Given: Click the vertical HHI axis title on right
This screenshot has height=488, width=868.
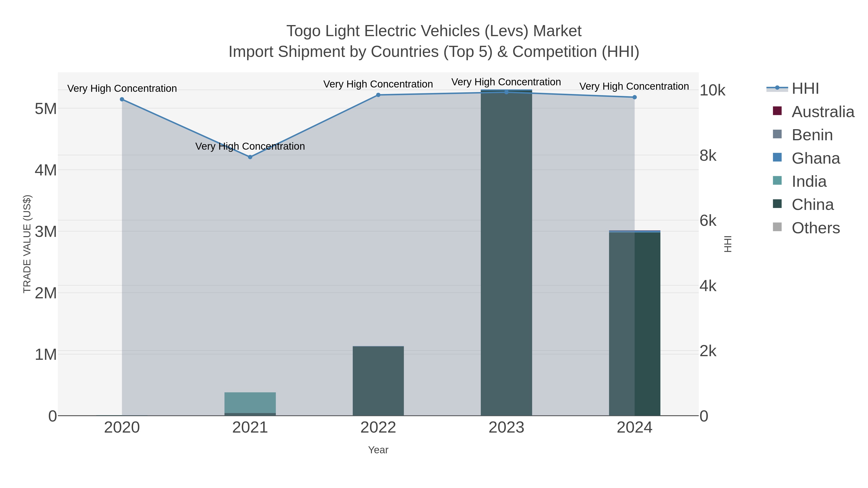Looking at the screenshot, I should [728, 244].
